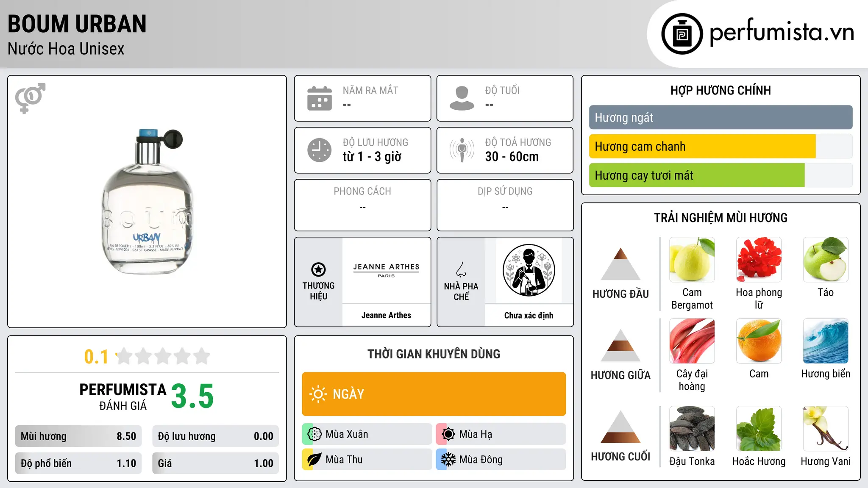This screenshot has width=868, height=488.
Task: Click the unisex gender symbol icon
Action: [x=30, y=98]
